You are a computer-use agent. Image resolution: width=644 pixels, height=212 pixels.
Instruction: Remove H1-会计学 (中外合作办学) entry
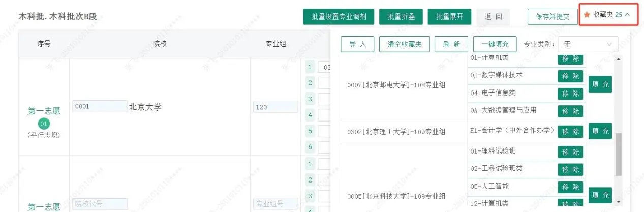pyautogui.click(x=570, y=131)
